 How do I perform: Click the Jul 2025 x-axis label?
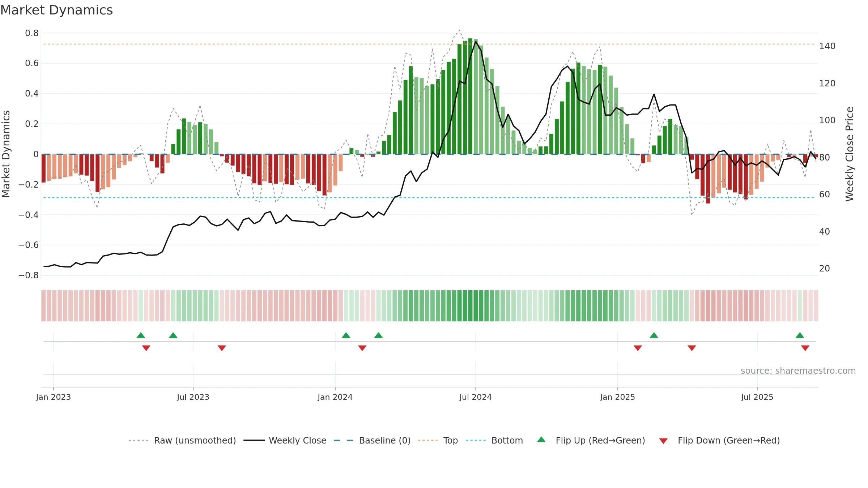click(x=757, y=397)
